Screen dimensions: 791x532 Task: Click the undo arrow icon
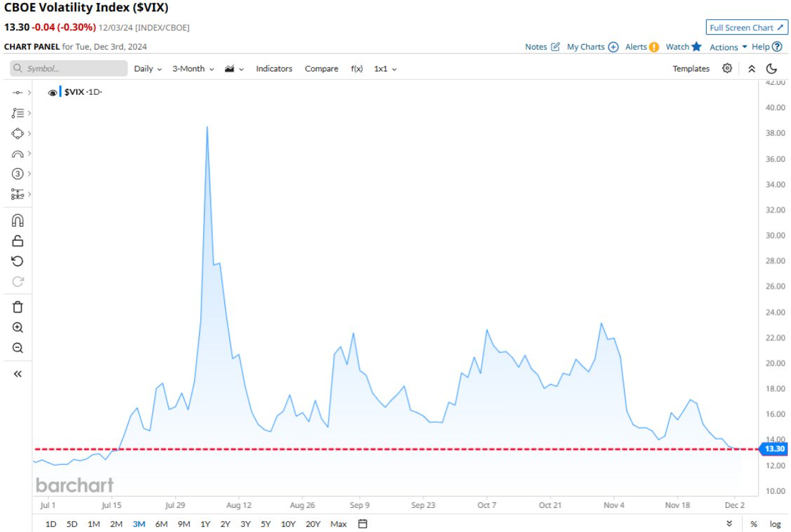coord(17,261)
